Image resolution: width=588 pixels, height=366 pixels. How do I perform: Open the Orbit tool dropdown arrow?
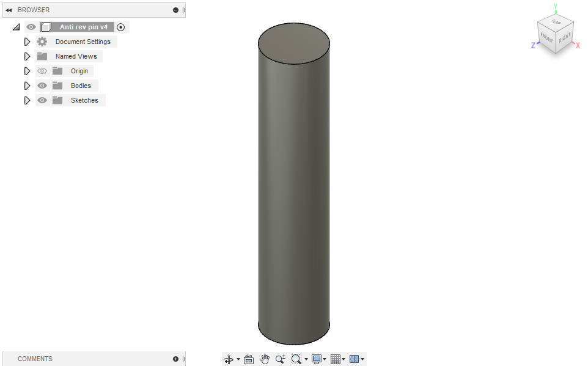point(237,359)
